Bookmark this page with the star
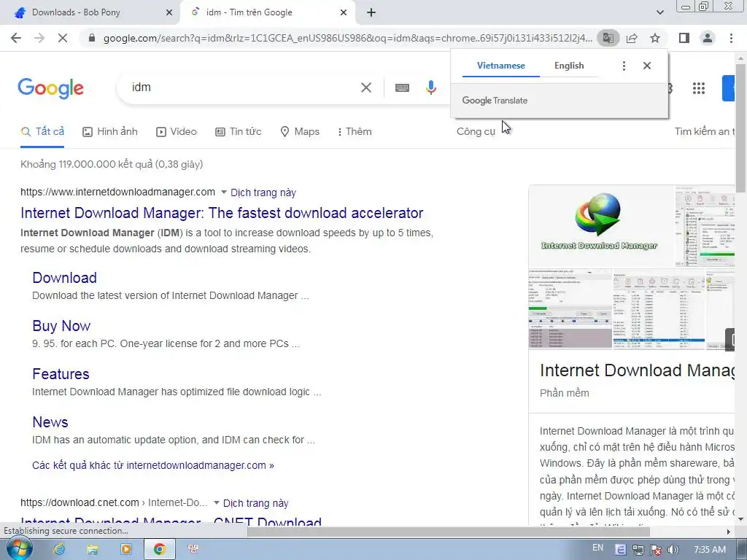This screenshot has height=560, width=747. 655,38
